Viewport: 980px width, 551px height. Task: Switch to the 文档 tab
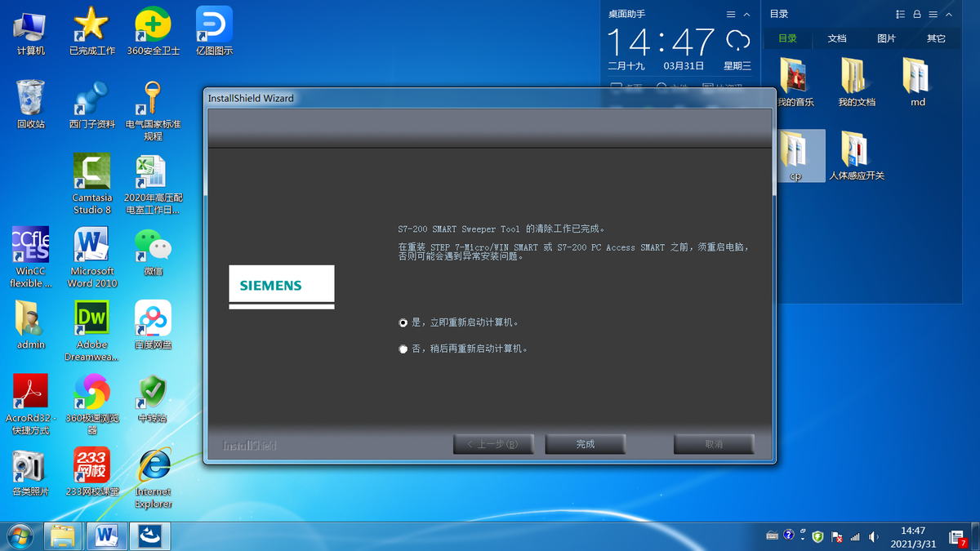click(837, 38)
